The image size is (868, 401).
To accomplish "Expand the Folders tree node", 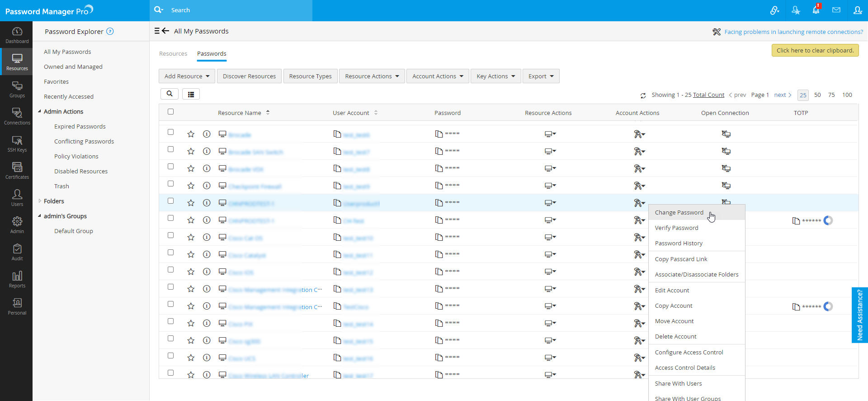I will pyautogui.click(x=40, y=201).
